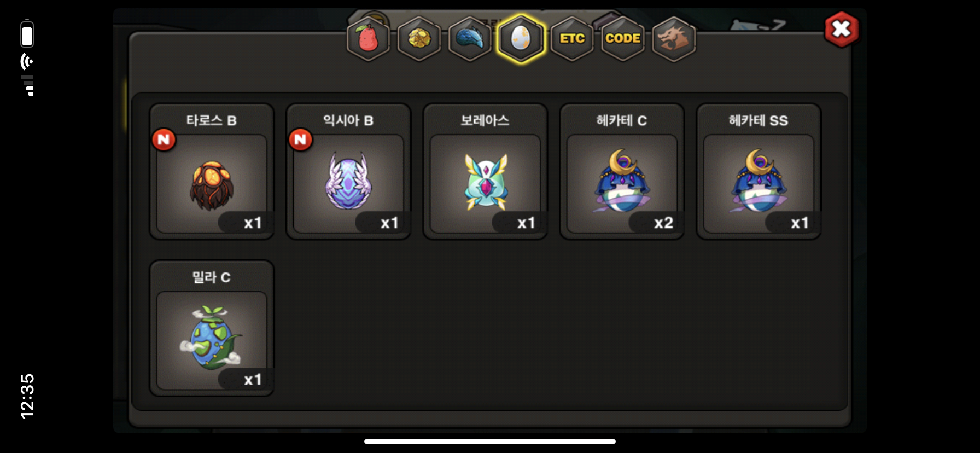Select the 헤카테 C egg
Image resolution: width=980 pixels, height=453 pixels.
[x=622, y=172]
